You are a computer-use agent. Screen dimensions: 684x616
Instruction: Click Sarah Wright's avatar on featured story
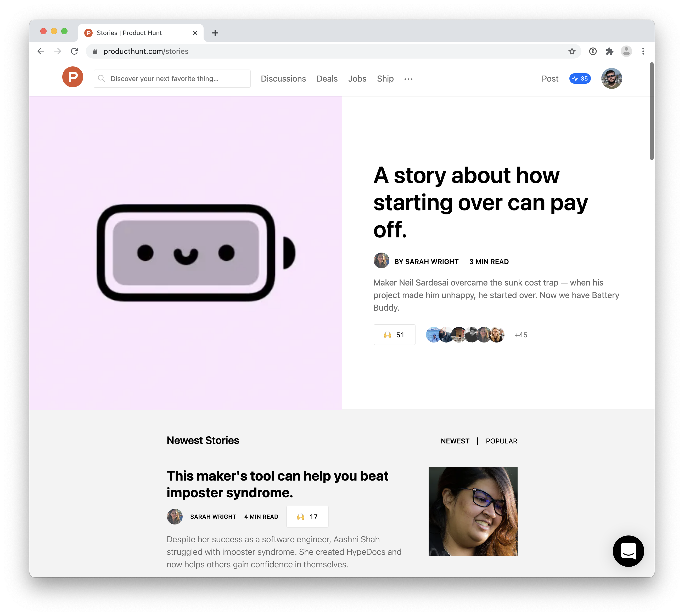pos(381,260)
